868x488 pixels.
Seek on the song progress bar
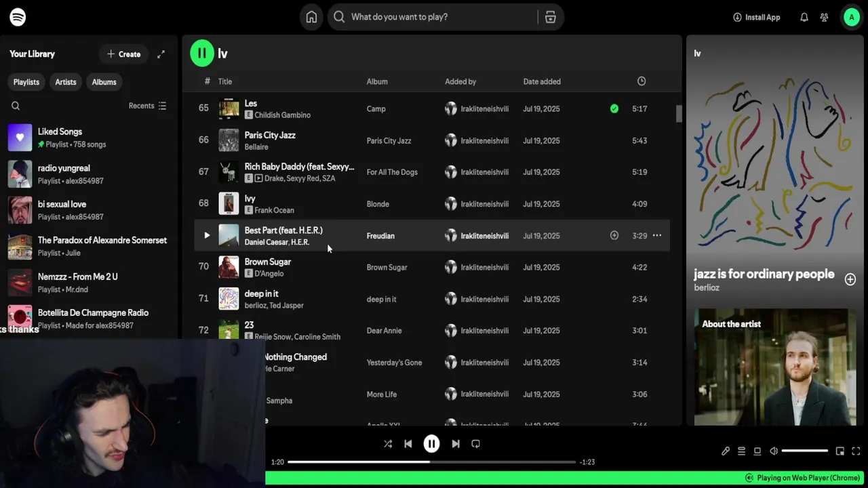click(x=431, y=462)
